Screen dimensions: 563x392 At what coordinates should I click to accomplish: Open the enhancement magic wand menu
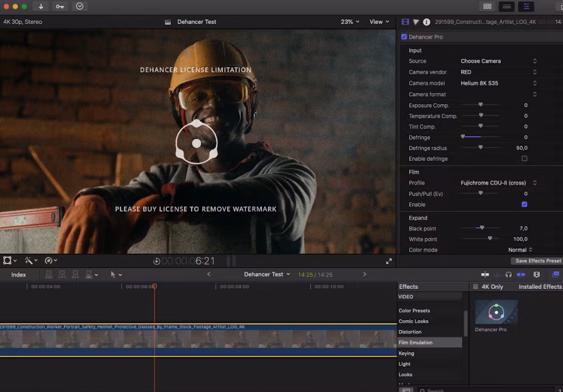(31, 261)
